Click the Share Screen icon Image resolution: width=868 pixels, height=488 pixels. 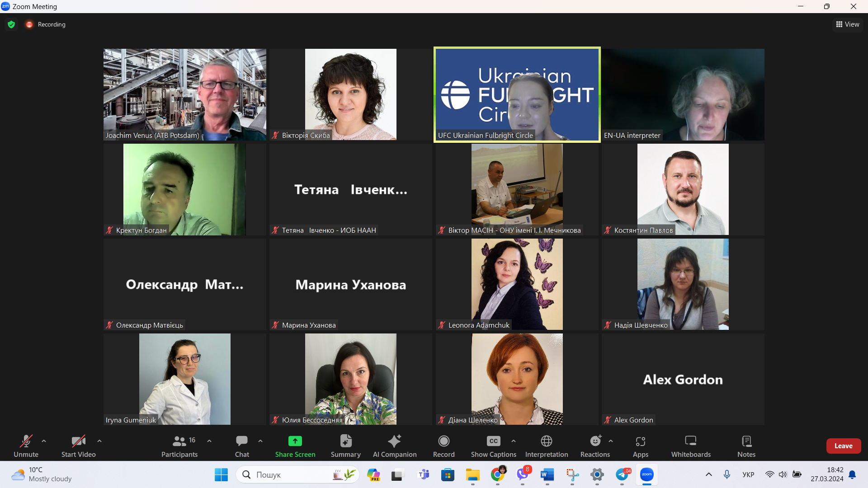[x=295, y=441]
